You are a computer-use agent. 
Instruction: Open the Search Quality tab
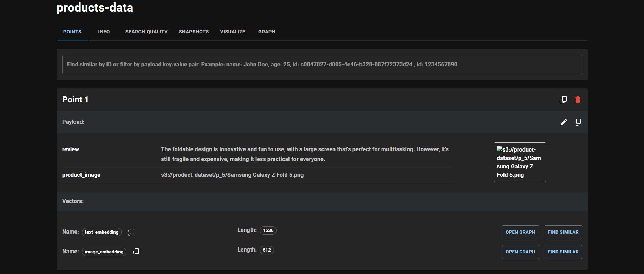pyautogui.click(x=147, y=32)
